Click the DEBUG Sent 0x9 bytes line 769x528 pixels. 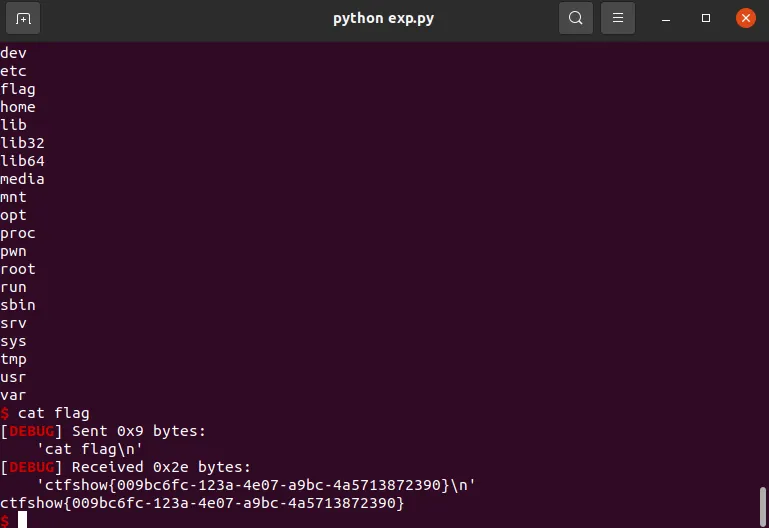coord(103,431)
